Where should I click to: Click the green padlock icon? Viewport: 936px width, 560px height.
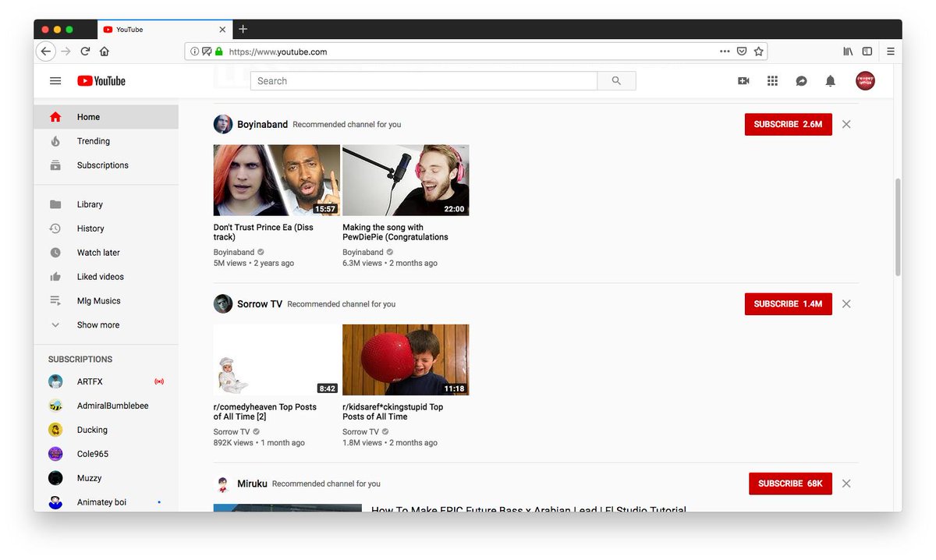point(219,51)
